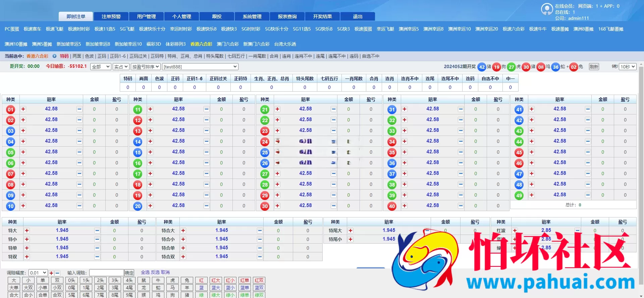Select 连码 sub-category link
Image resolution: width=644 pixels, height=298 pixels.
pos(354,56)
